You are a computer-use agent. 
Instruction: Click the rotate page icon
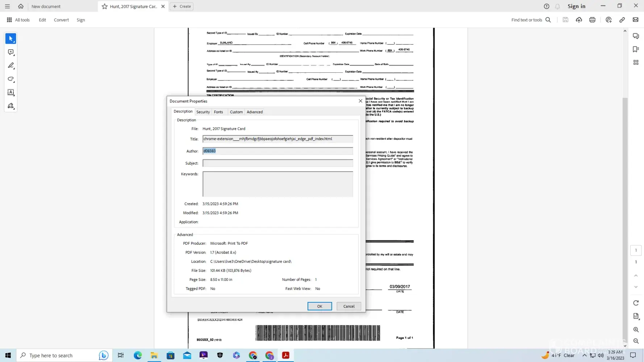pos(636,303)
